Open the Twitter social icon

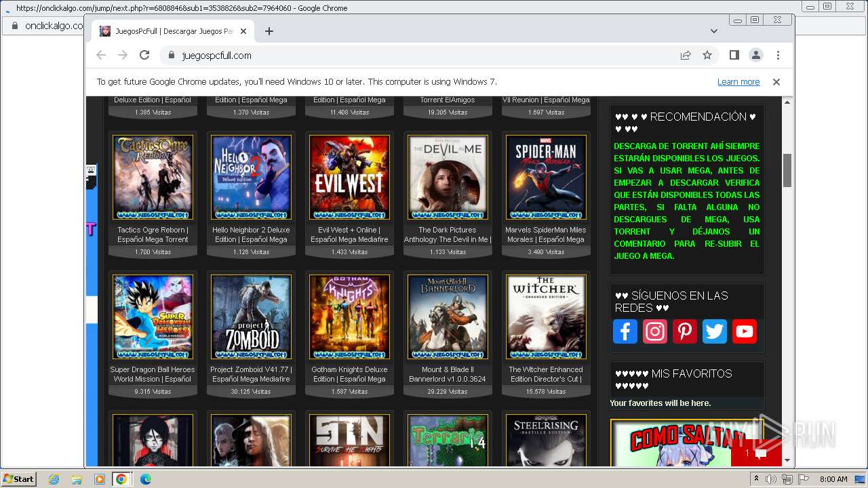[715, 331]
